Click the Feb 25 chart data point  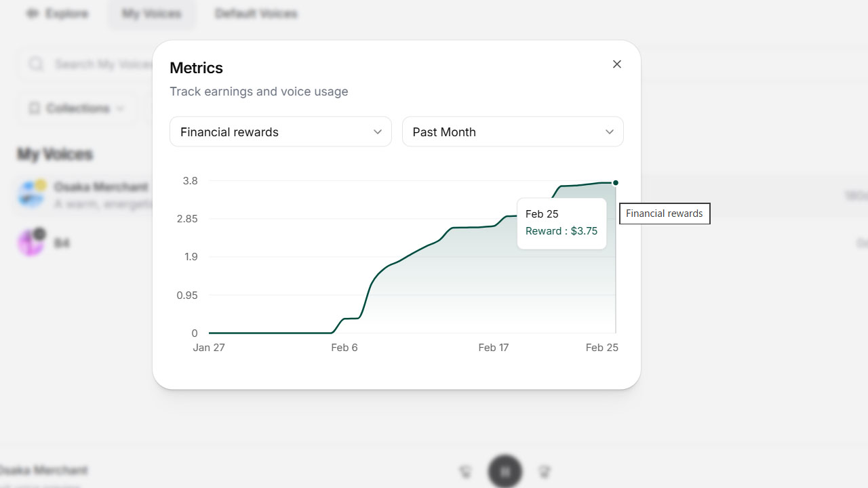pos(615,183)
